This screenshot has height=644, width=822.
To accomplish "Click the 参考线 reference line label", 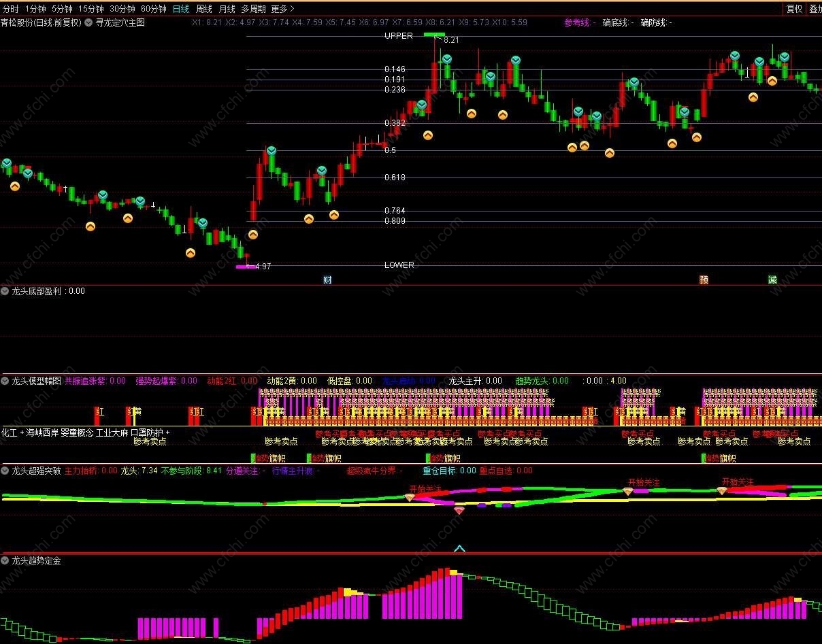I will point(580,22).
